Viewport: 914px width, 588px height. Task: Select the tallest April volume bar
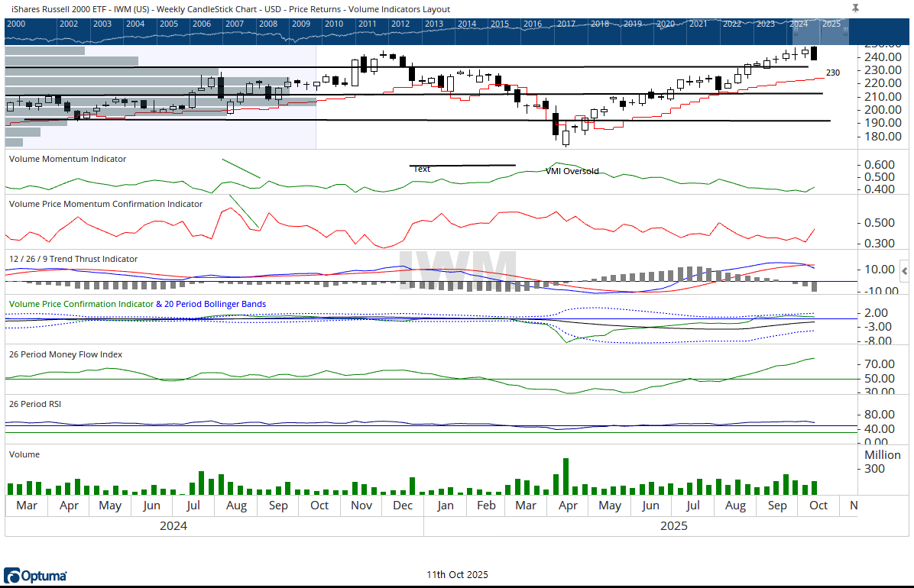(566, 477)
